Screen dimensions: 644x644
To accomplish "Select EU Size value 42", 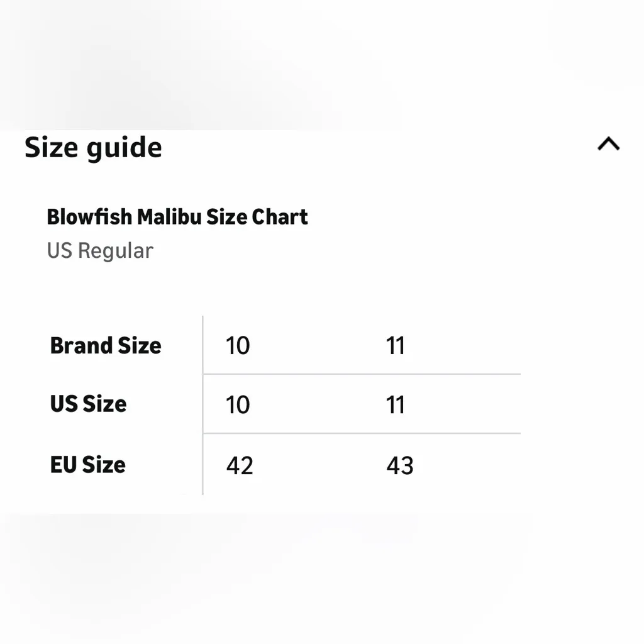I will click(x=240, y=465).
